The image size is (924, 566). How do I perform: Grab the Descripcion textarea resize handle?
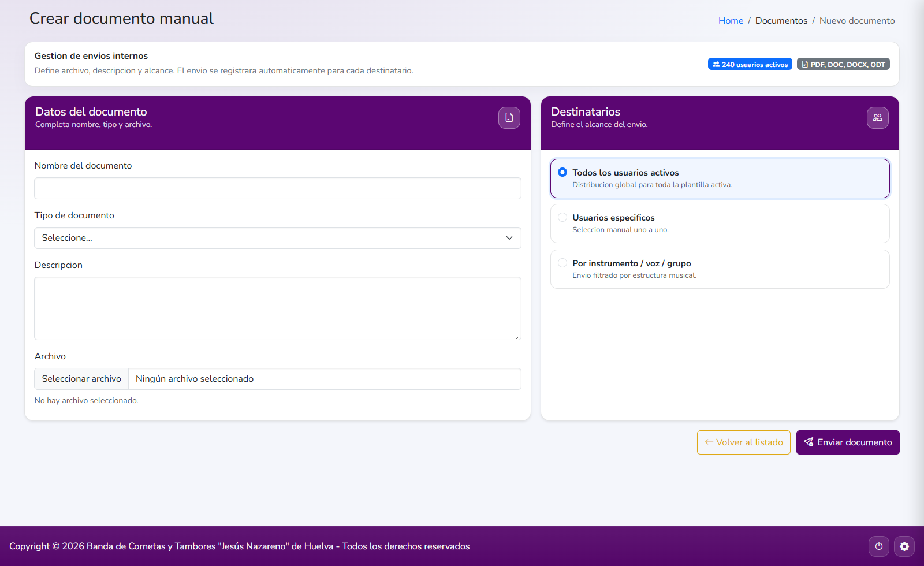pyautogui.click(x=518, y=337)
